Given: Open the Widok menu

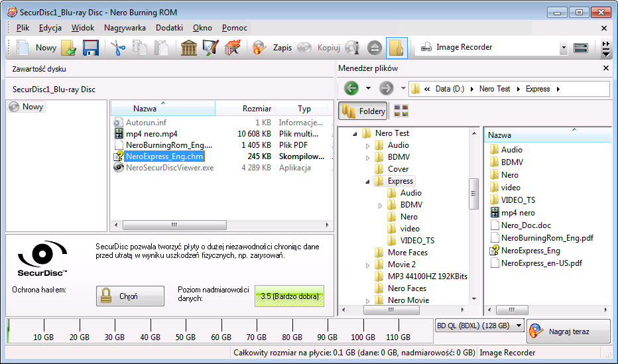Looking at the screenshot, I should [x=83, y=28].
